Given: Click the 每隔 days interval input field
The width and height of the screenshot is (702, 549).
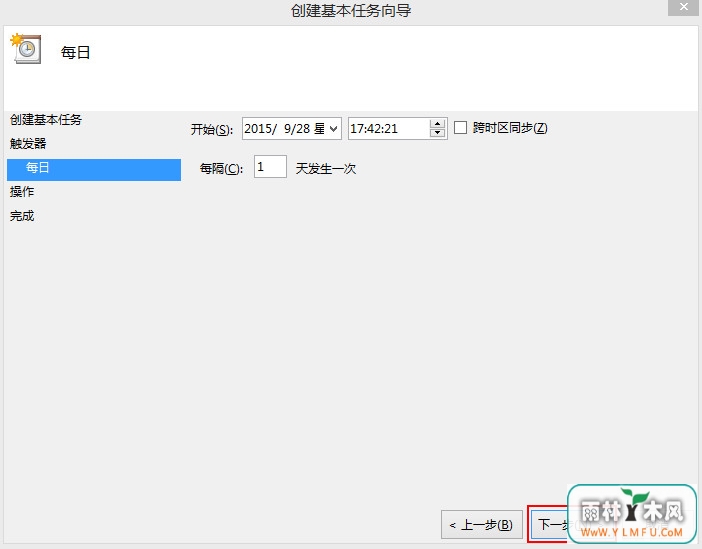Looking at the screenshot, I should (270, 167).
